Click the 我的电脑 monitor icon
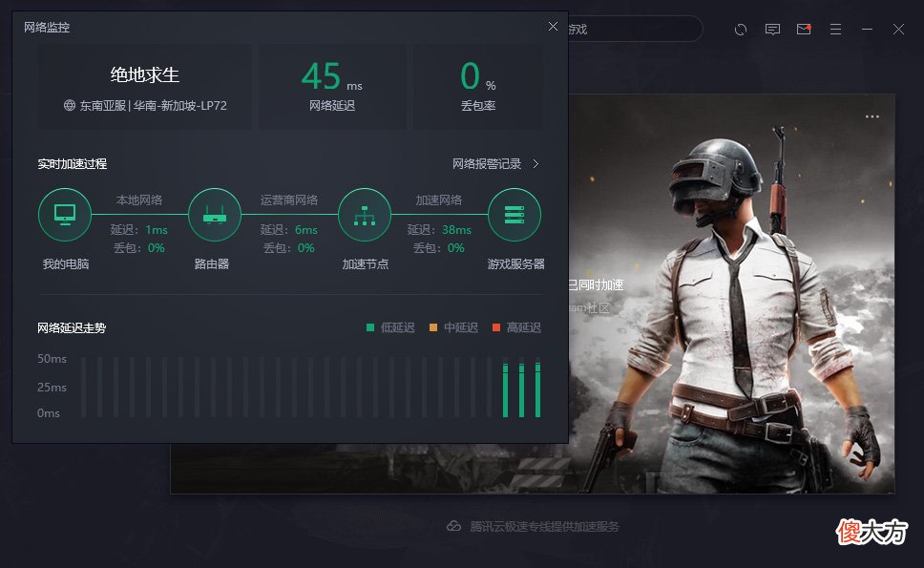 point(65,215)
